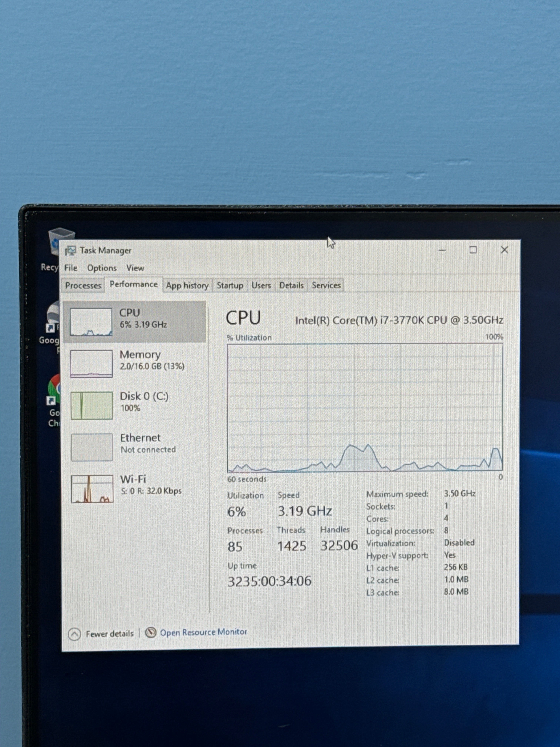Click the Ethernet Not connected status
The image size is (560, 747).
[x=149, y=449]
